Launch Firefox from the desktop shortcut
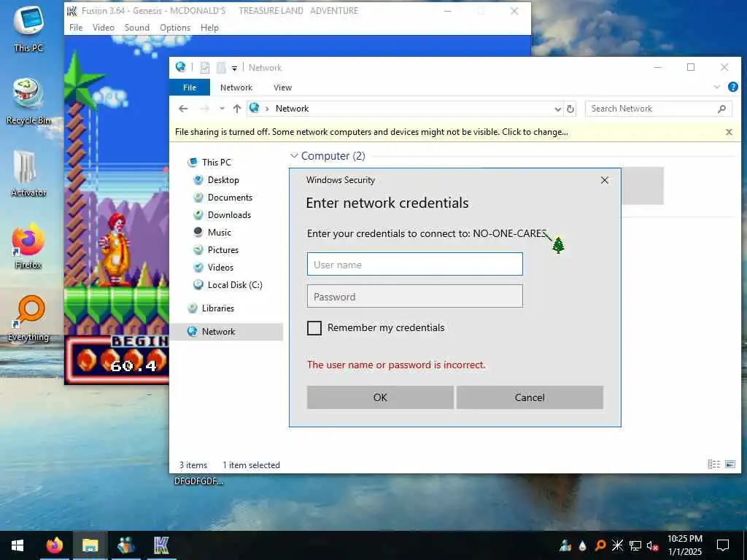Screen dimensions: 747x560 [28, 246]
